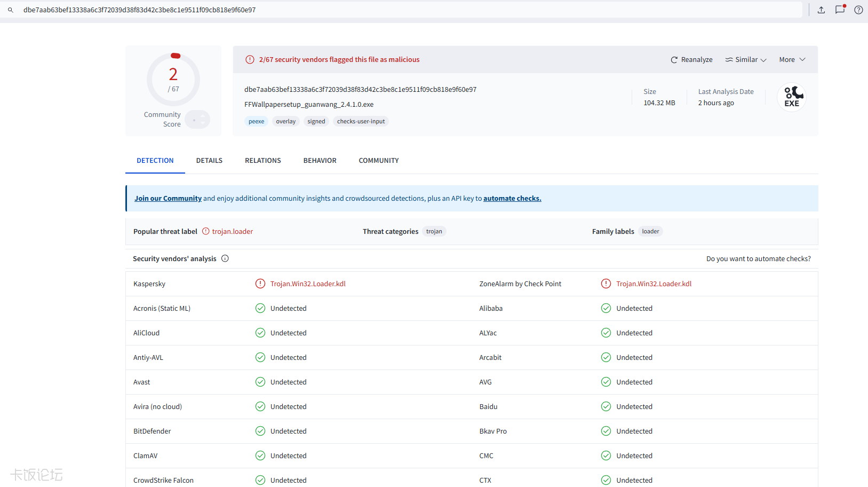This screenshot has height=487, width=868.
Task: Click Alibaba undetected checkmark icon
Action: [606, 308]
